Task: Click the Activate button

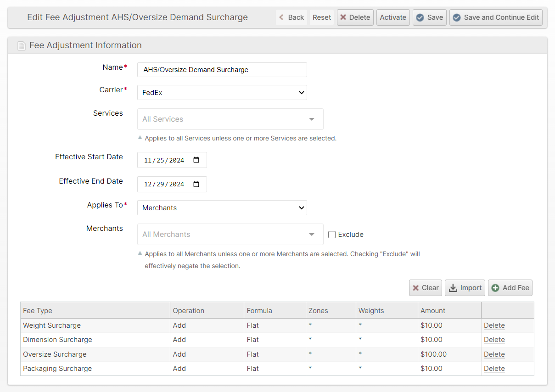Action: [x=393, y=17]
